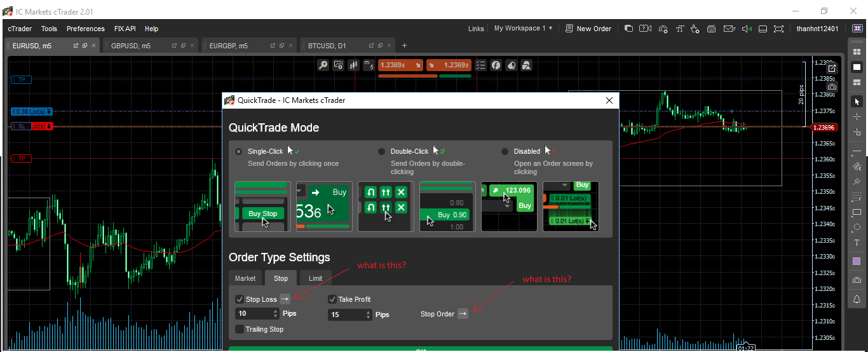Open the price alerts bell icon
The image size is (868, 352).
857,299
